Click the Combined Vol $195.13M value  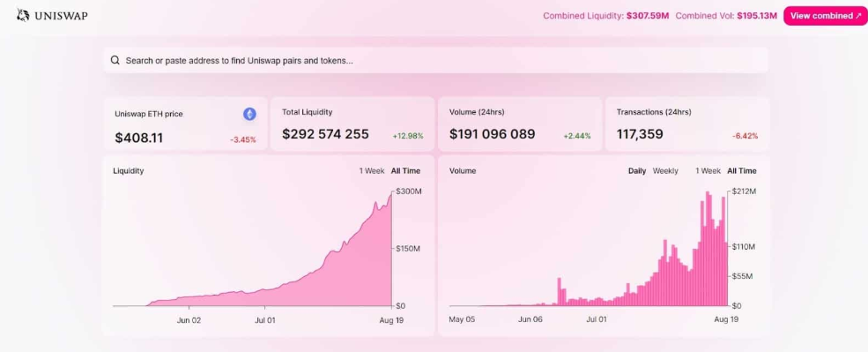[x=757, y=16]
